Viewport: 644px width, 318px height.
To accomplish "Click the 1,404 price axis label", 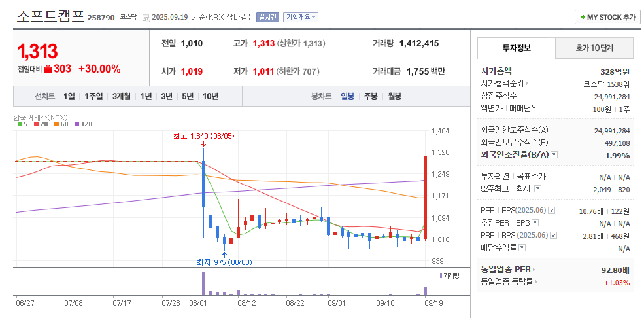I will click(440, 131).
